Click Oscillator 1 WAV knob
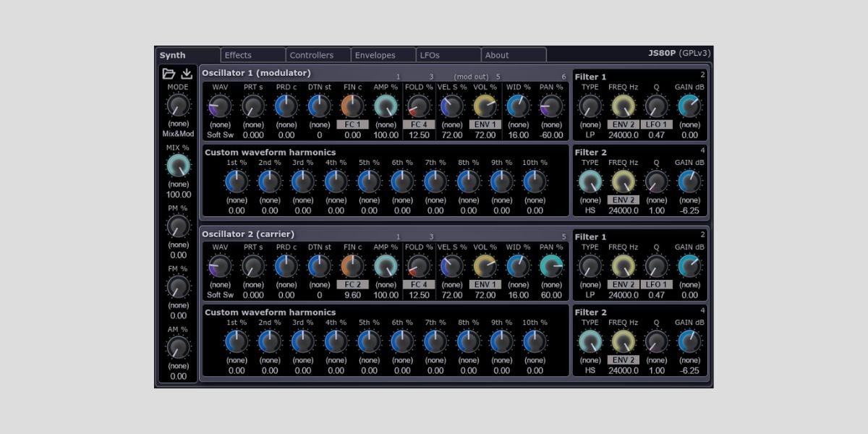This screenshot has width=868, height=434. pos(220,106)
